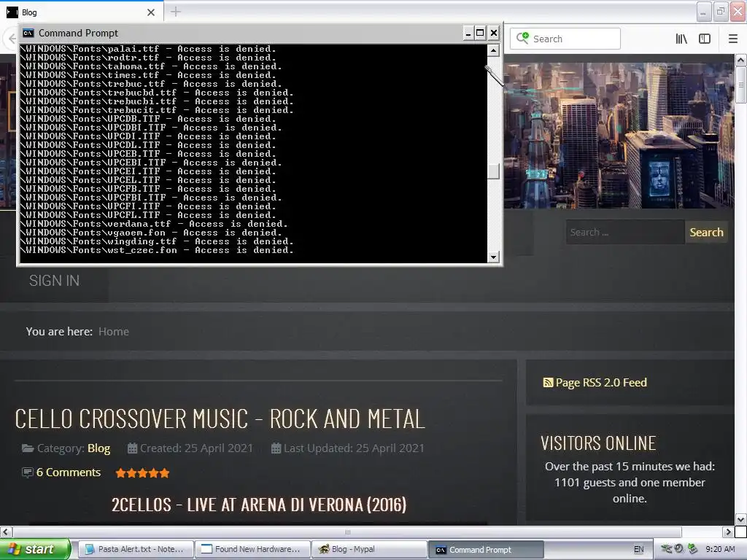Switch to Found New Hardware taskbar item
Viewport: 747px width, 560px height.
coord(252,549)
